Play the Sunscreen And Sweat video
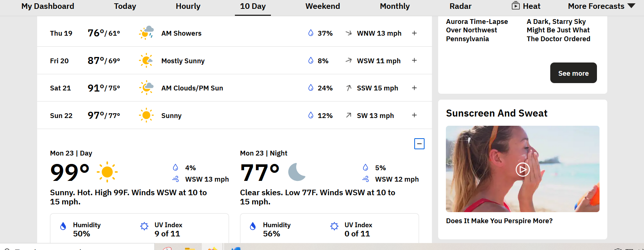The height and width of the screenshot is (250, 644). coord(523,169)
